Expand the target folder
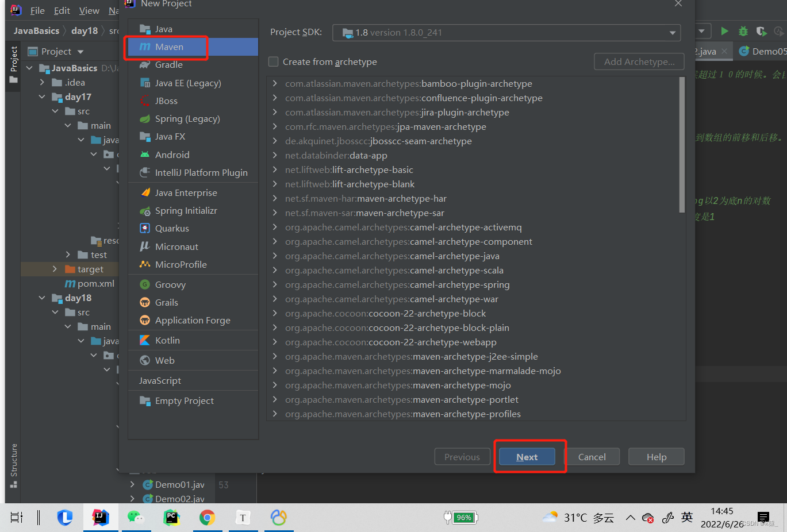 pyautogui.click(x=55, y=269)
